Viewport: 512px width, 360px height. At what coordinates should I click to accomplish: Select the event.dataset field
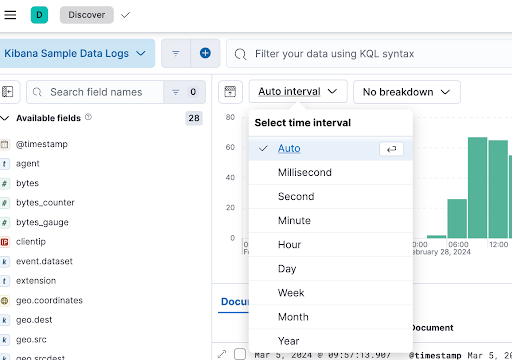coord(44,261)
